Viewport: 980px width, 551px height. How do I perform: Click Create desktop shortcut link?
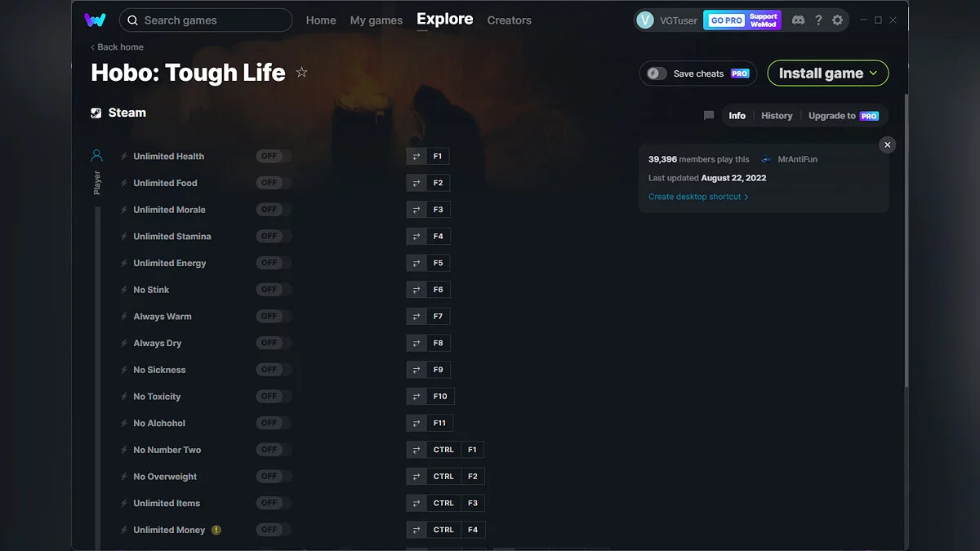click(698, 197)
